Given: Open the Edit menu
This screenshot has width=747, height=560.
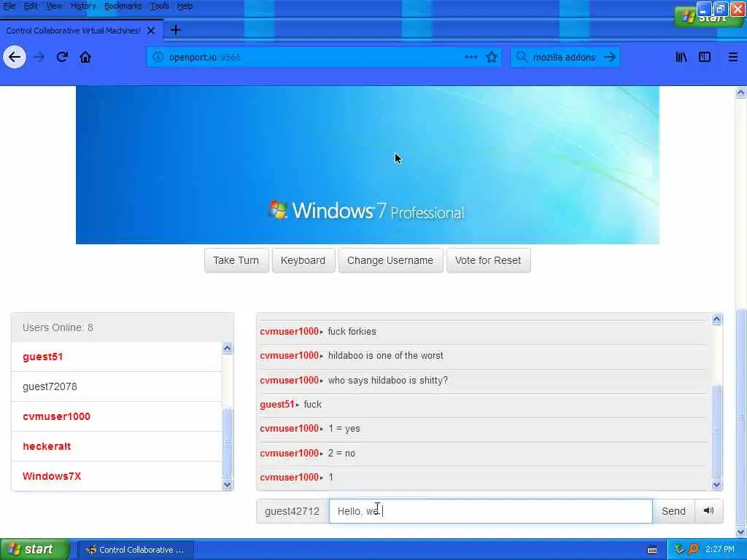Looking at the screenshot, I should pyautogui.click(x=31, y=6).
